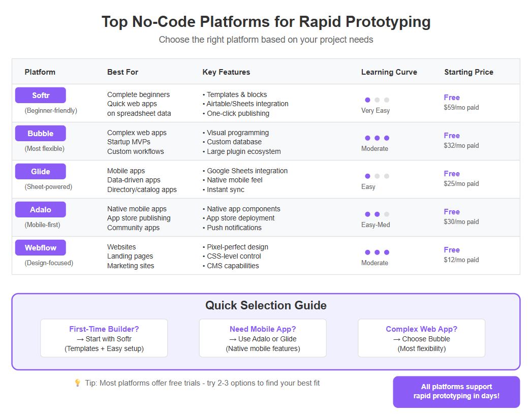The height and width of the screenshot is (414, 532).
Task: Click the rapid prototyping banner button
Action: coord(456,392)
